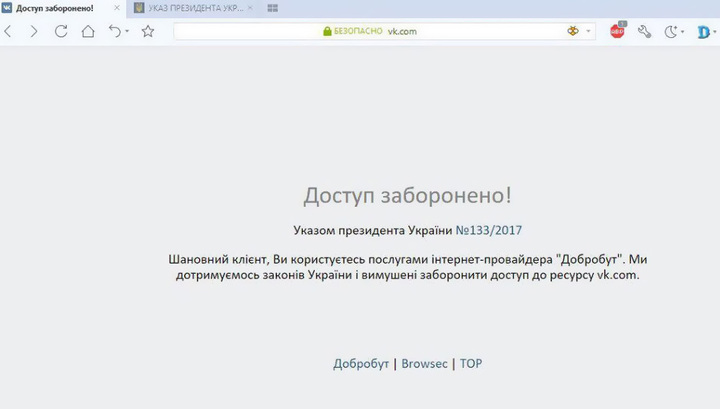
Task: Click the browser back arrow
Action: [9, 31]
